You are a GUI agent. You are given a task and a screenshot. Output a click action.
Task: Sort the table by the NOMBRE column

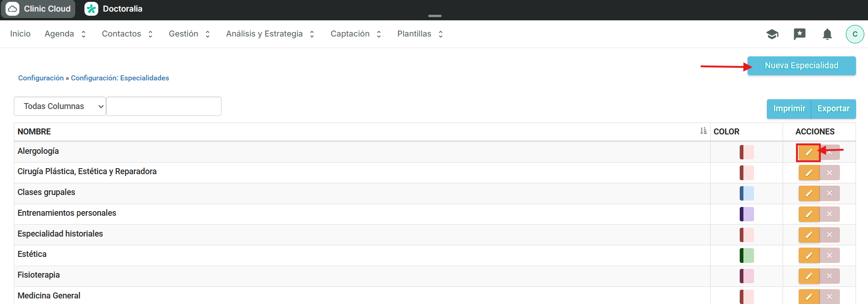(x=703, y=131)
